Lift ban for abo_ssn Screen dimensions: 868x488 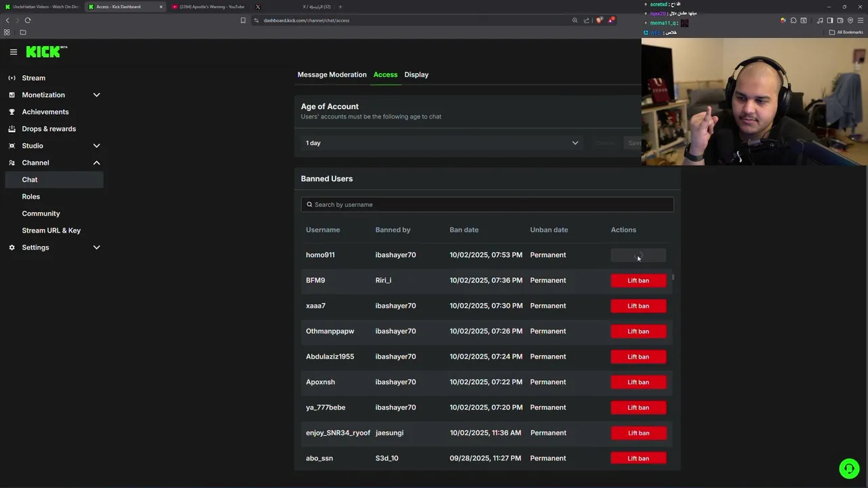click(x=638, y=458)
